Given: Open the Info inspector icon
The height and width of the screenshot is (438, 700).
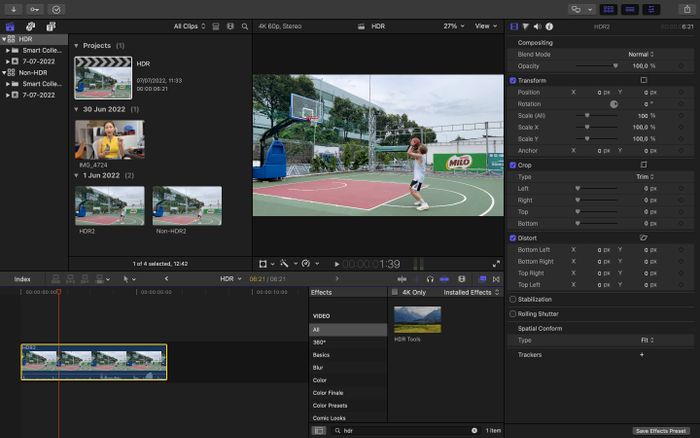Looking at the screenshot, I should coord(551,26).
